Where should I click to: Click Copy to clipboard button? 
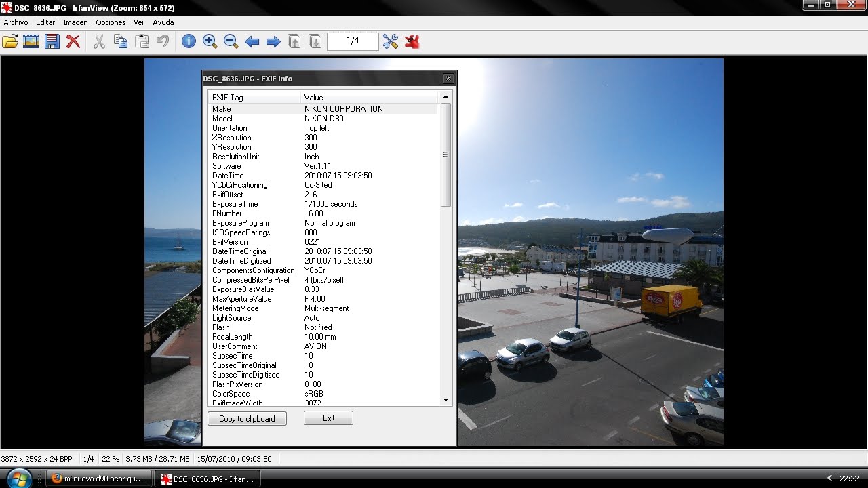[247, 419]
